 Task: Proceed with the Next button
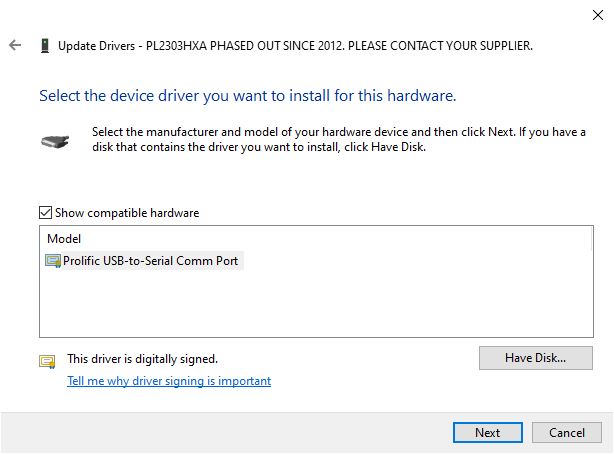point(488,433)
